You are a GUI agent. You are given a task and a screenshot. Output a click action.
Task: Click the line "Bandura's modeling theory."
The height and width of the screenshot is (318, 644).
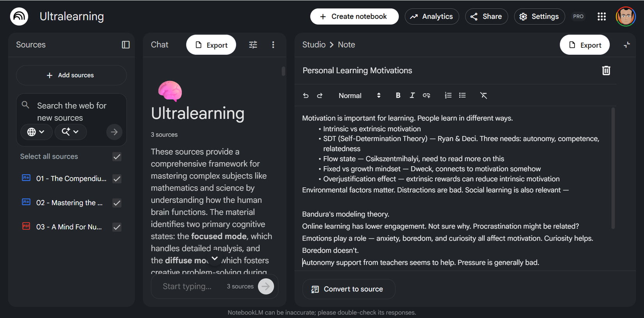[x=346, y=214]
